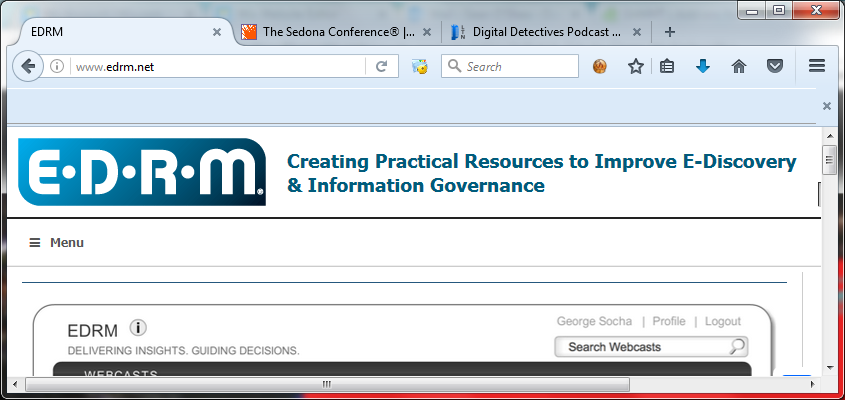Click the EDRM logo banner
845x400 pixels.
coord(142,172)
